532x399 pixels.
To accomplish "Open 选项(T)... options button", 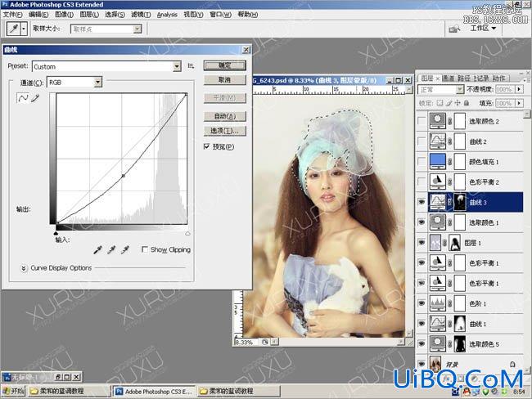I will click(x=224, y=131).
